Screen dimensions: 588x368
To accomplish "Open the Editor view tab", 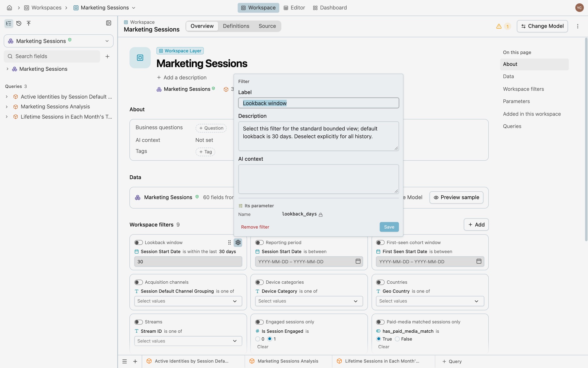I will (294, 8).
